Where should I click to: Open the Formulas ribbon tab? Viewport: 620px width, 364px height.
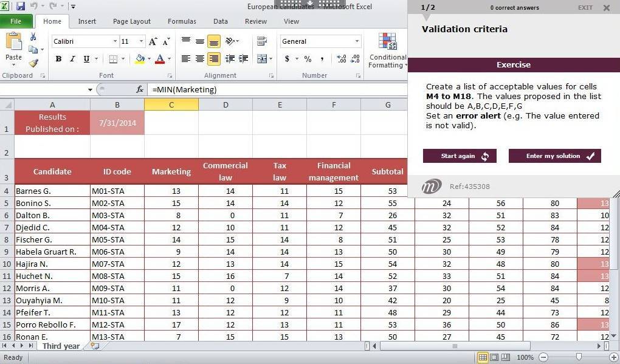click(182, 21)
